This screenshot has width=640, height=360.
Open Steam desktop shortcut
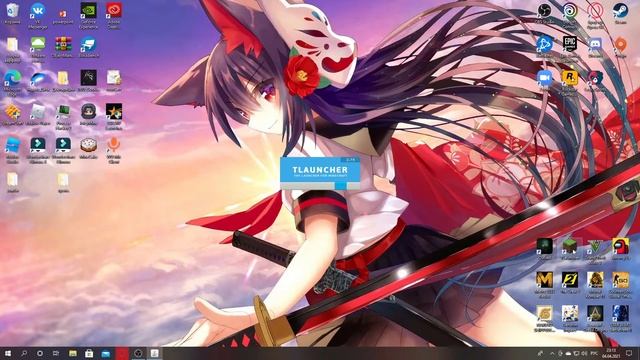click(x=620, y=11)
